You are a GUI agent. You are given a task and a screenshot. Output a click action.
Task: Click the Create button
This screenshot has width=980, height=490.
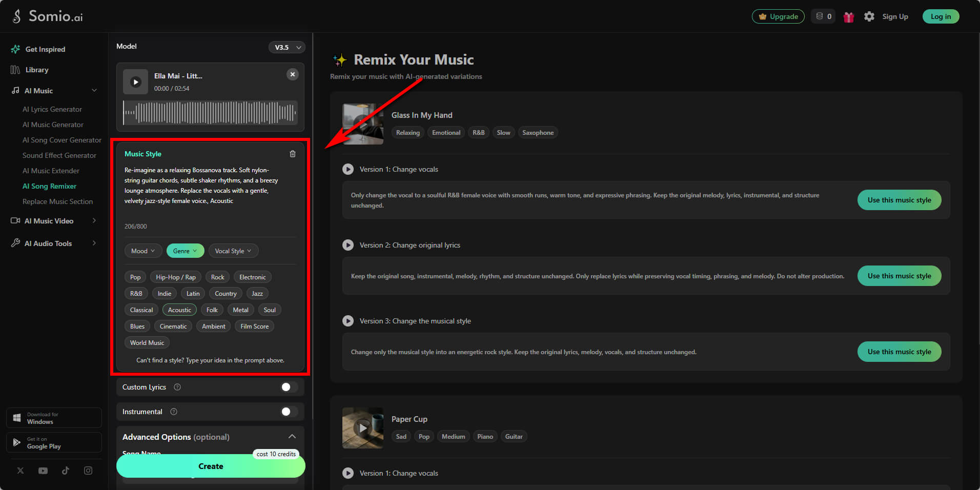211,466
